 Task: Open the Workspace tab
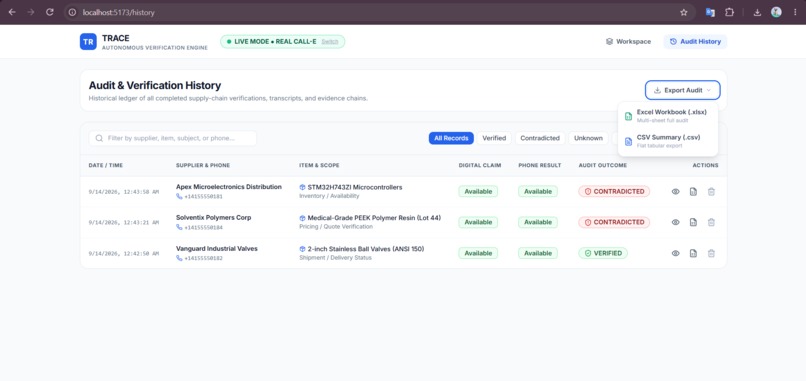click(x=628, y=42)
